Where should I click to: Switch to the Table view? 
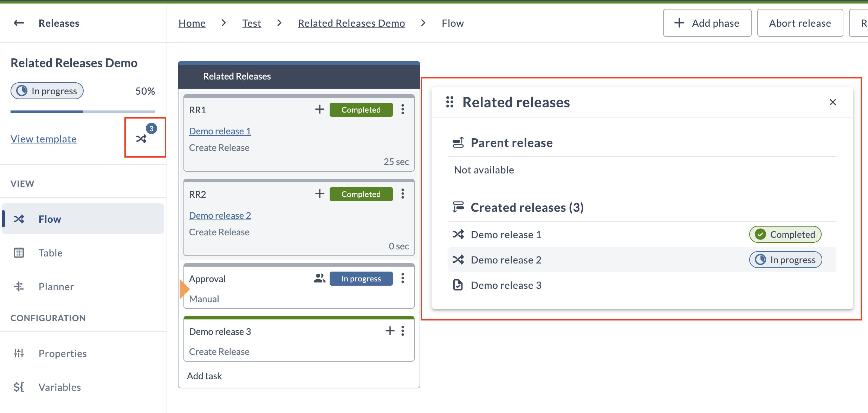tap(83, 253)
